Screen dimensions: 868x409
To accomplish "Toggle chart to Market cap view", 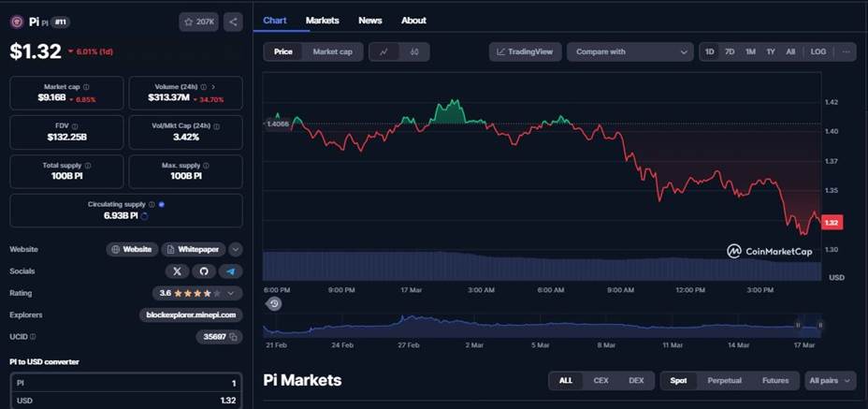I will (x=332, y=51).
